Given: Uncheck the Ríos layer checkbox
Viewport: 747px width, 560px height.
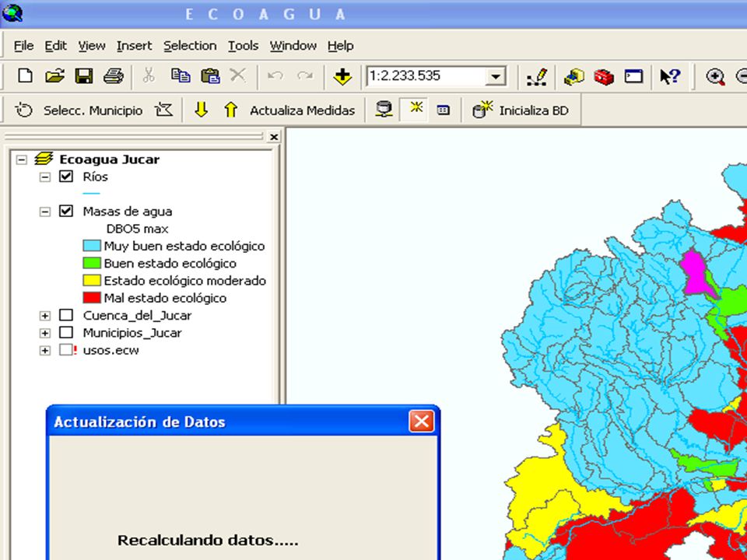Looking at the screenshot, I should [65, 177].
